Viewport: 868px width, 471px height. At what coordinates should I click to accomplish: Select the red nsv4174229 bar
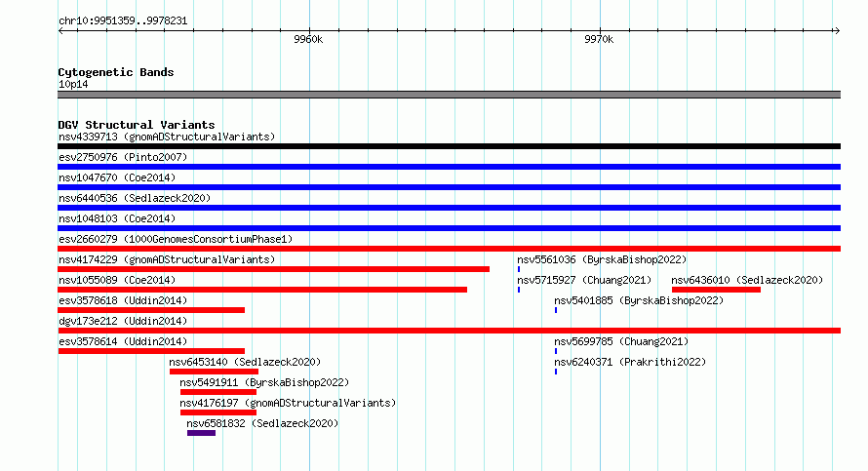coord(273,269)
